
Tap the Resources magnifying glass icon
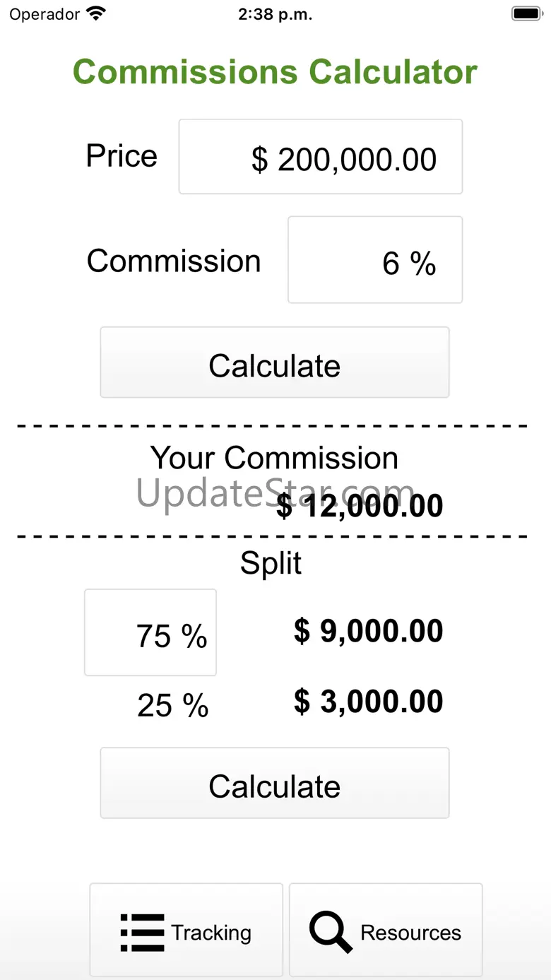click(331, 933)
